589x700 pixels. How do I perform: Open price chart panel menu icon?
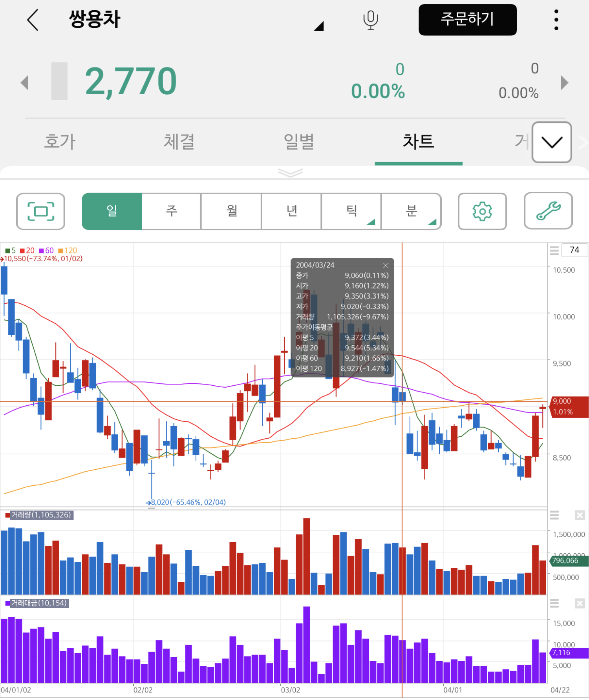(554, 250)
